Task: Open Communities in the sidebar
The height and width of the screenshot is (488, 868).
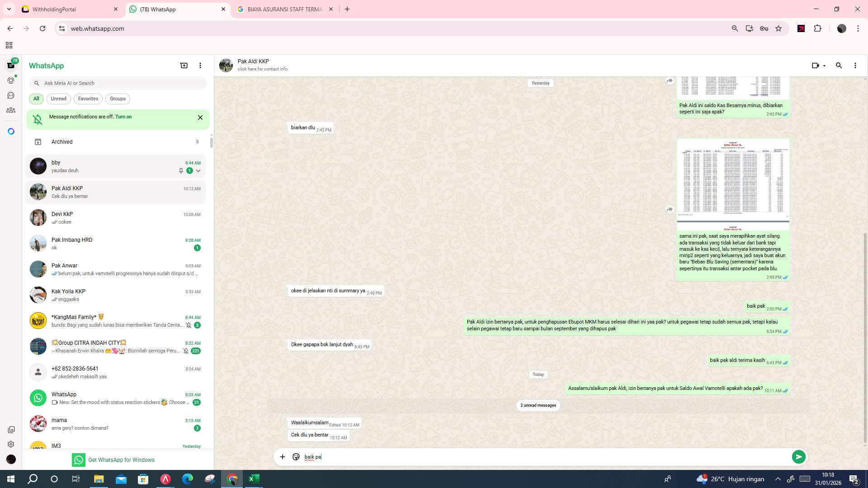Action: (11, 110)
